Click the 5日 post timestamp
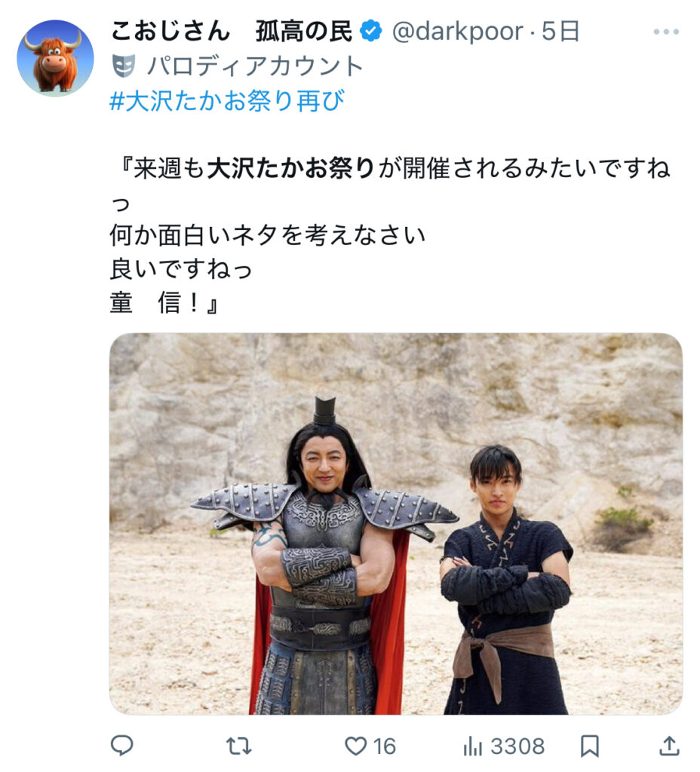Viewport: 700px width, 772px height. tap(560, 32)
